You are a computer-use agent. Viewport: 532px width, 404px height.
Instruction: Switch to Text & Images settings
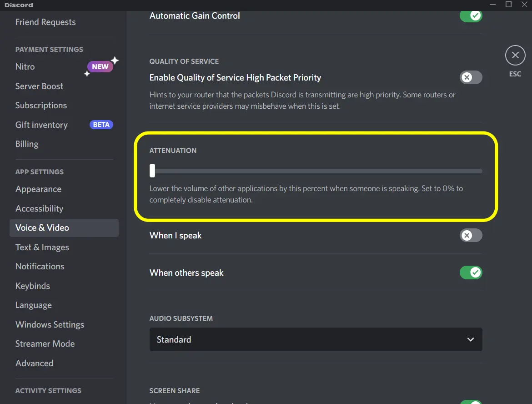click(x=42, y=247)
